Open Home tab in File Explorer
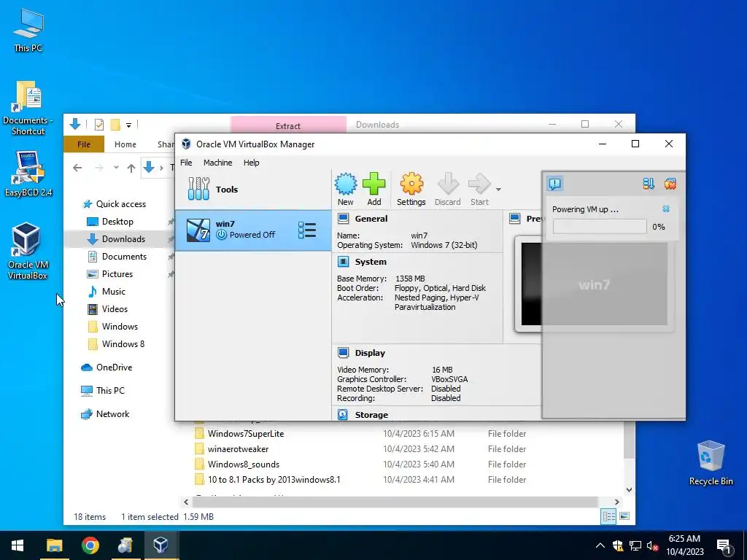Screen dimensions: 747x560 point(125,144)
